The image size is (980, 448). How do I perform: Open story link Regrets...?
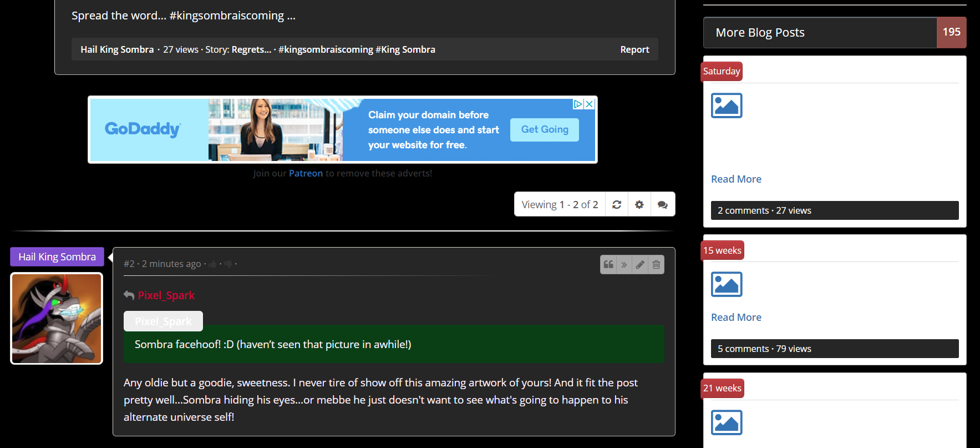click(251, 49)
